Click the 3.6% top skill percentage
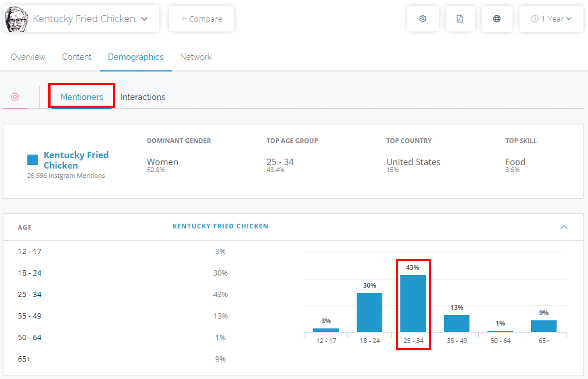588x379 pixels. pos(513,170)
